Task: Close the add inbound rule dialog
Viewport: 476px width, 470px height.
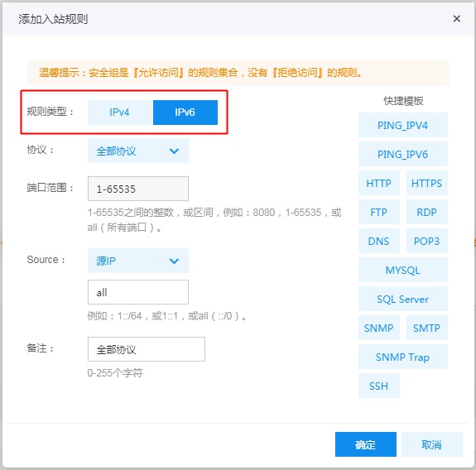Action: pyautogui.click(x=456, y=19)
